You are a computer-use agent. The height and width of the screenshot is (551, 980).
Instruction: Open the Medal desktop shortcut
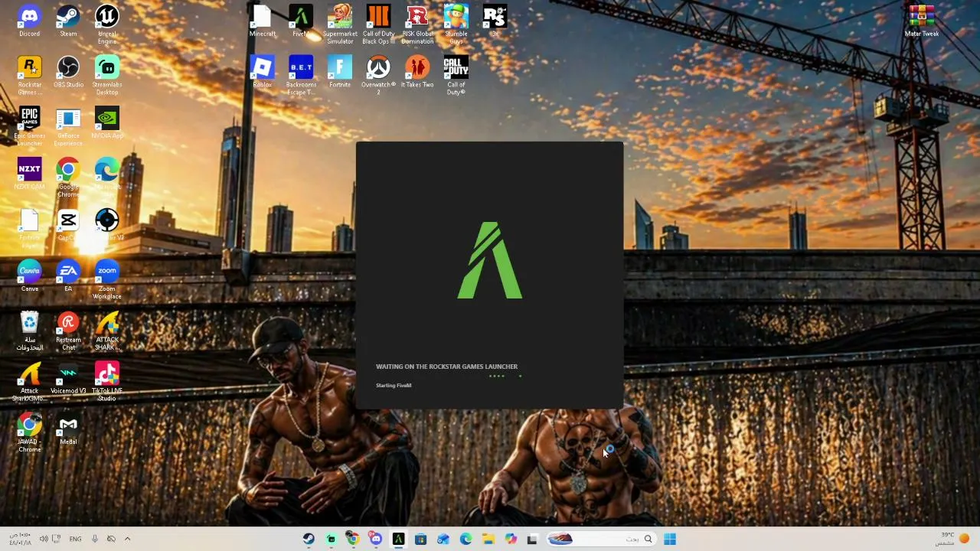68,429
